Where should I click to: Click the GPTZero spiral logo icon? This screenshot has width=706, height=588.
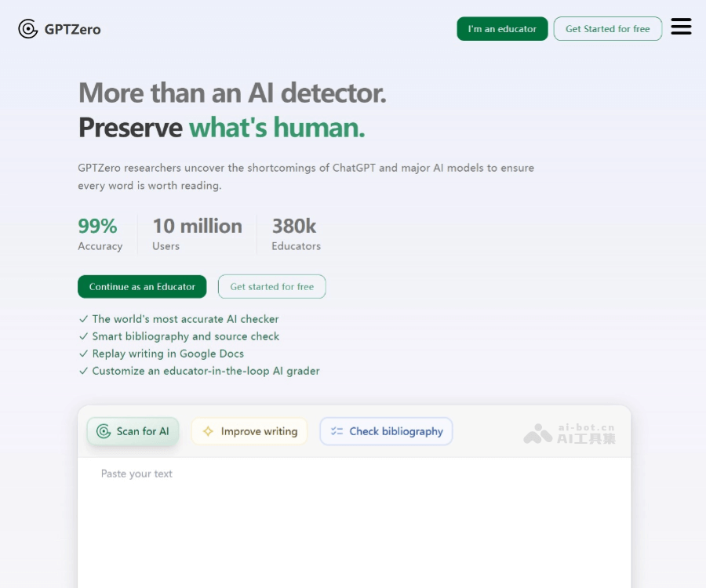(28, 29)
